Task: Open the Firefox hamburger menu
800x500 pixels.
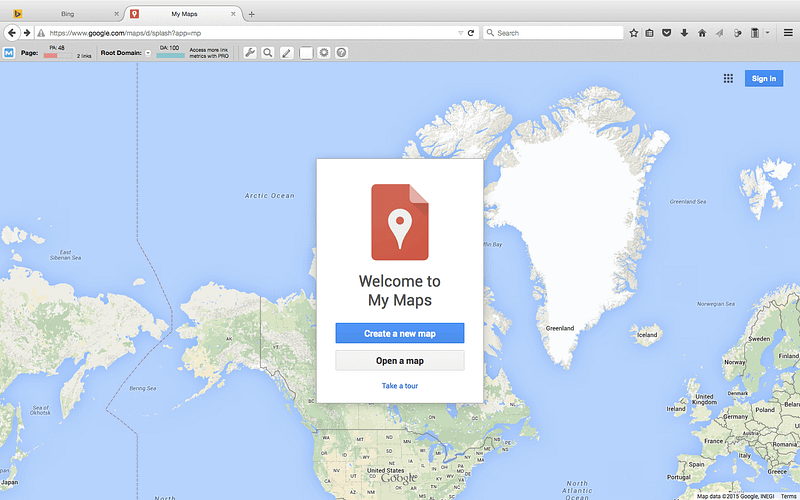Action: pyautogui.click(x=788, y=33)
